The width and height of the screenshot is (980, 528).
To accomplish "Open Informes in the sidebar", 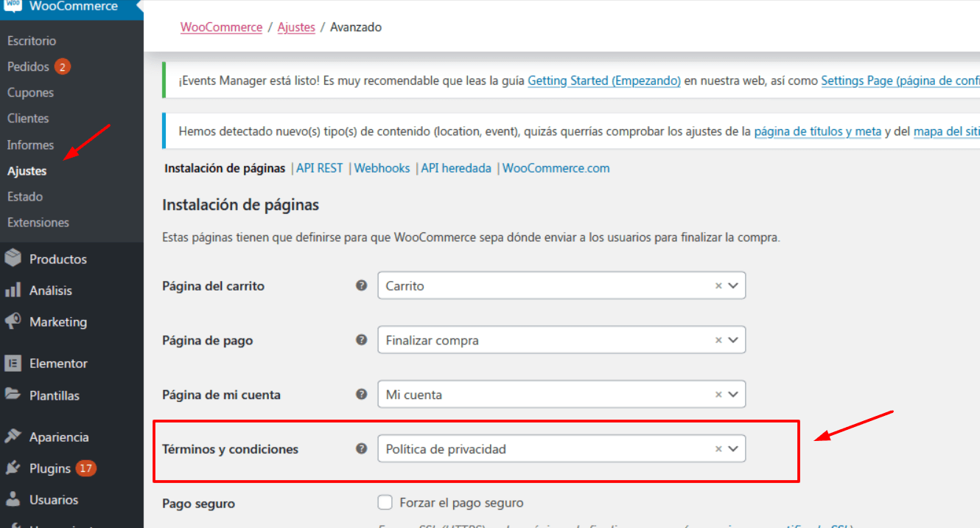I will coord(30,145).
